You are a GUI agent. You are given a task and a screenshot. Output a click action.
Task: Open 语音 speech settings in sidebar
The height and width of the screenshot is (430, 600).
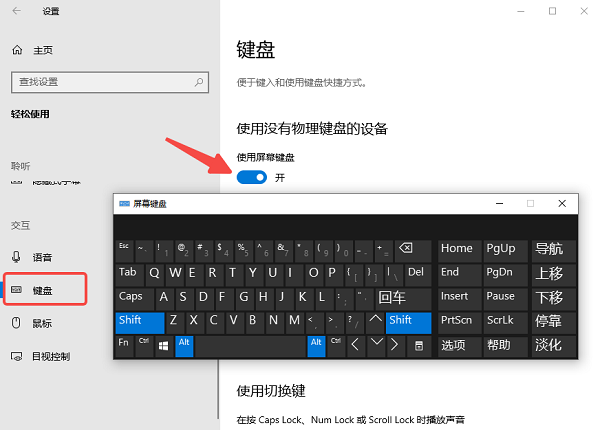click(x=42, y=256)
